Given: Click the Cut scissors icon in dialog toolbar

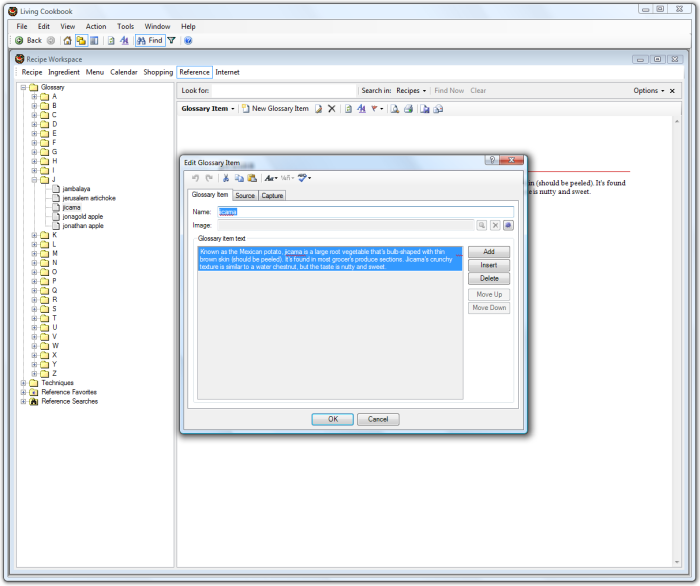Looking at the screenshot, I should point(226,178).
